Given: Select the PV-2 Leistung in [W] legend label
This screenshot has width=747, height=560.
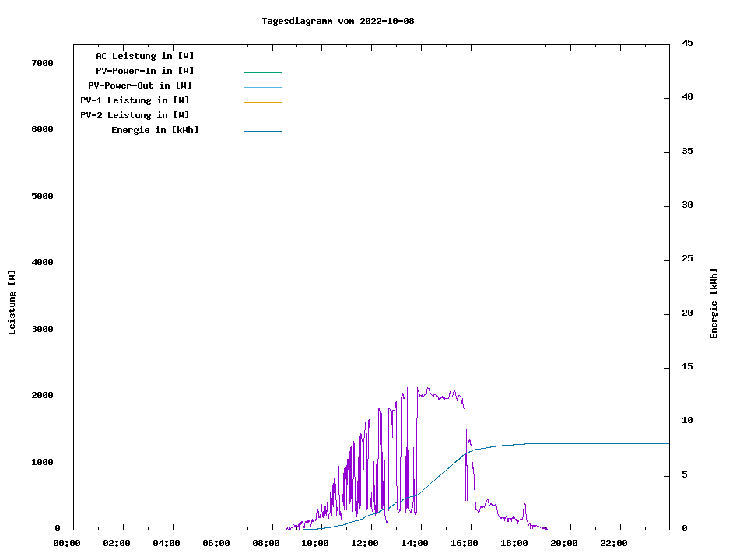Looking at the screenshot, I should pos(135,115).
